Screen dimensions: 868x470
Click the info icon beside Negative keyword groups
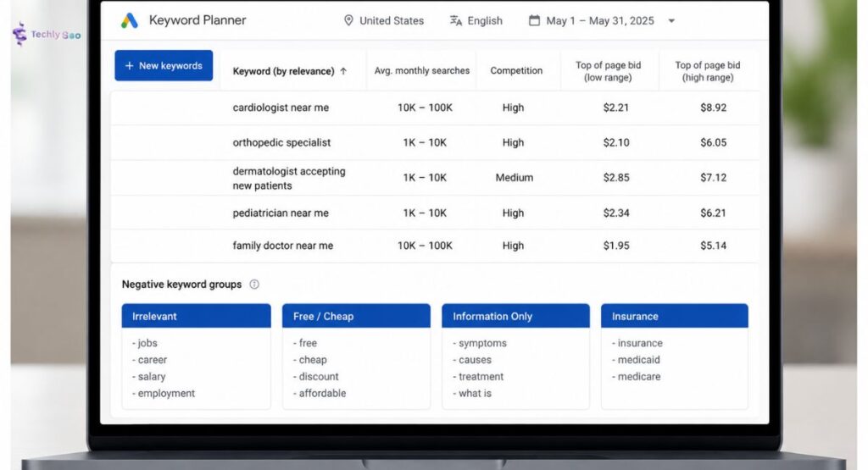254,285
